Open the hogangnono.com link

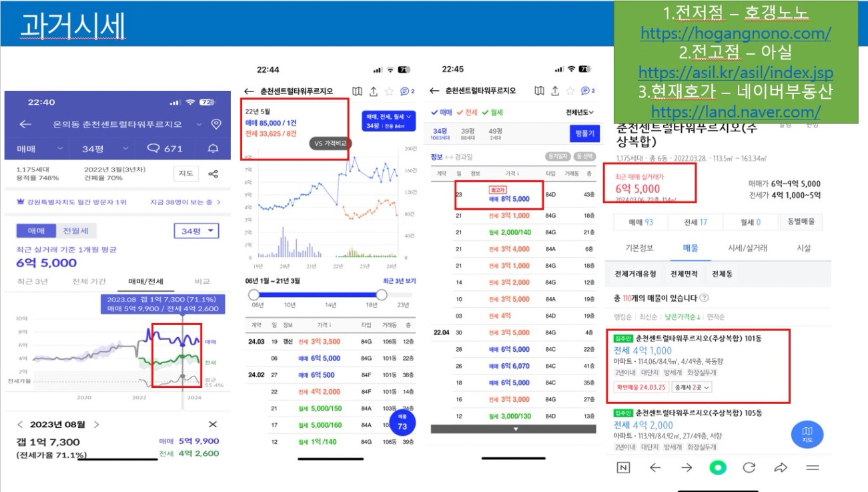(736, 33)
